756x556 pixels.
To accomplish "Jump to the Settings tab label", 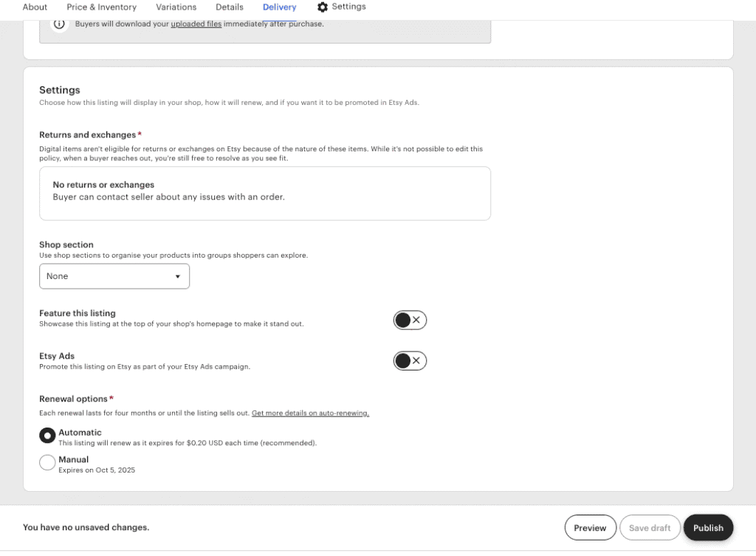I will pos(348,7).
